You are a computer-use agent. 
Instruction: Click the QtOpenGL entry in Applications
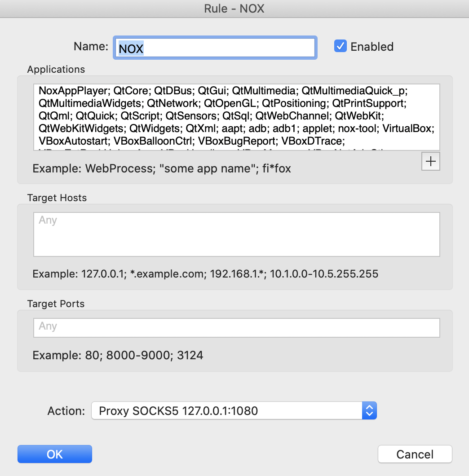(230, 104)
